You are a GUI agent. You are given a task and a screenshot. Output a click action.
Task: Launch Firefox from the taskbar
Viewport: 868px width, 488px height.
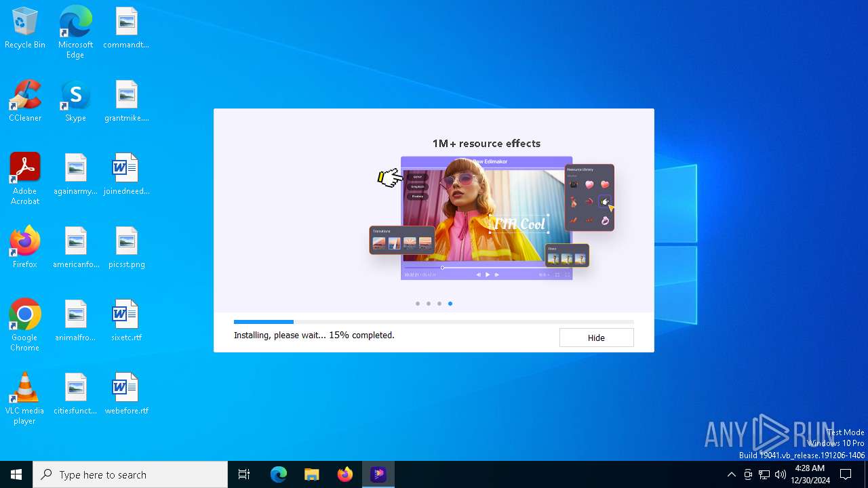tap(345, 474)
